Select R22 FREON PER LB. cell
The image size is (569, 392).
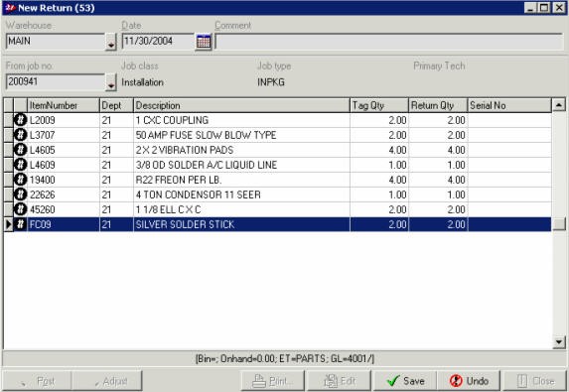coord(241,180)
